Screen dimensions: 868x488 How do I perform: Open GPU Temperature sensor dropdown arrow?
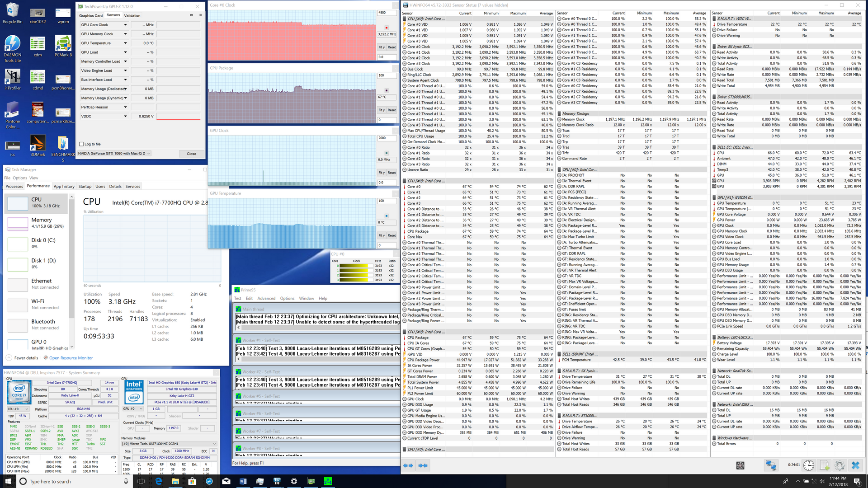(125, 43)
